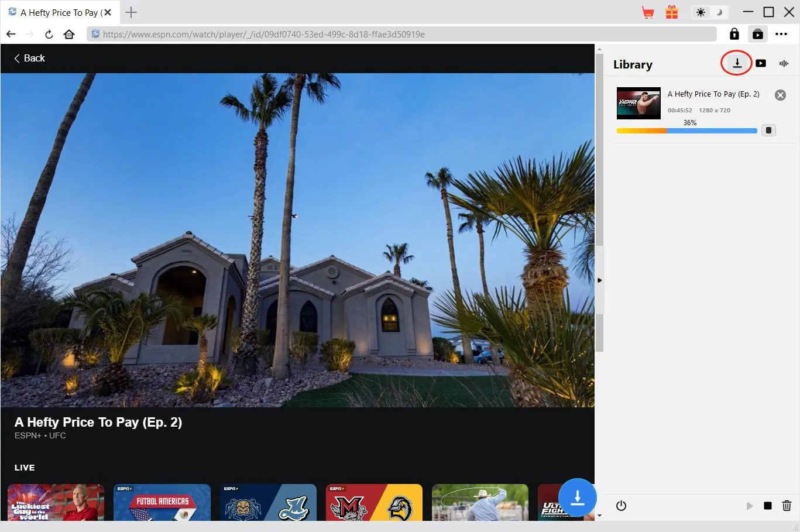800x532 pixels.
Task: Click the gift box icon
Action: point(672,12)
